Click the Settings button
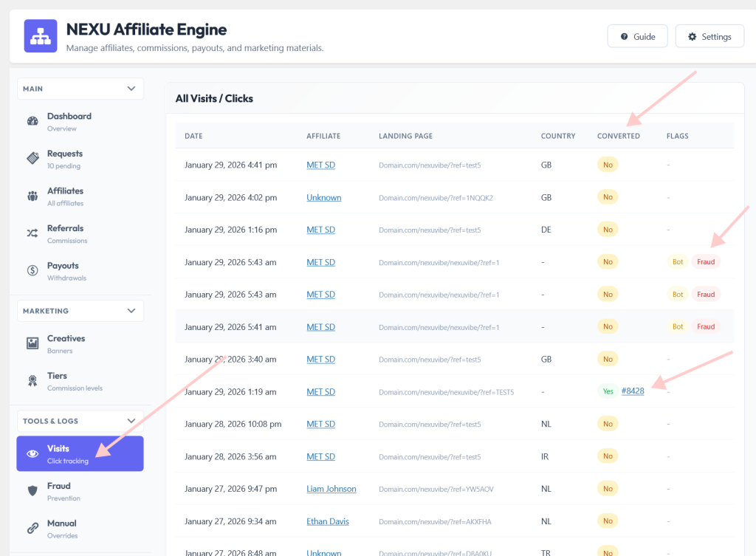This screenshot has width=756, height=556. point(709,36)
